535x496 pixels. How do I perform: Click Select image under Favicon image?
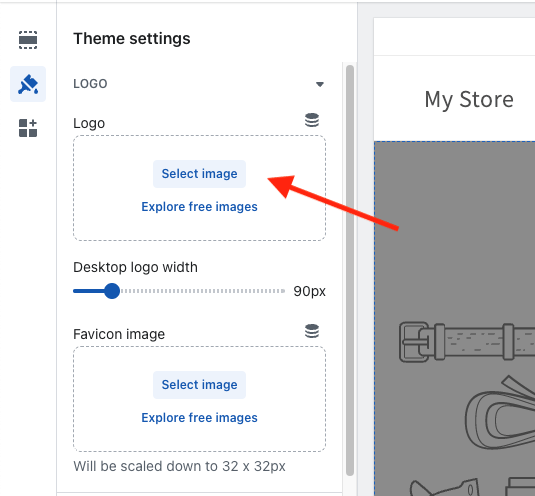[x=199, y=385]
